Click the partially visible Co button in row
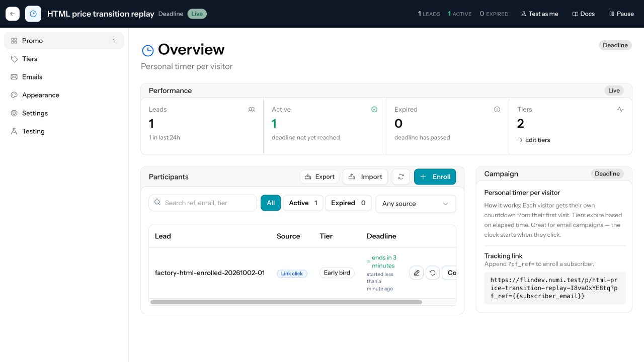Viewport: 644px width, 362px height. pyautogui.click(x=449, y=273)
